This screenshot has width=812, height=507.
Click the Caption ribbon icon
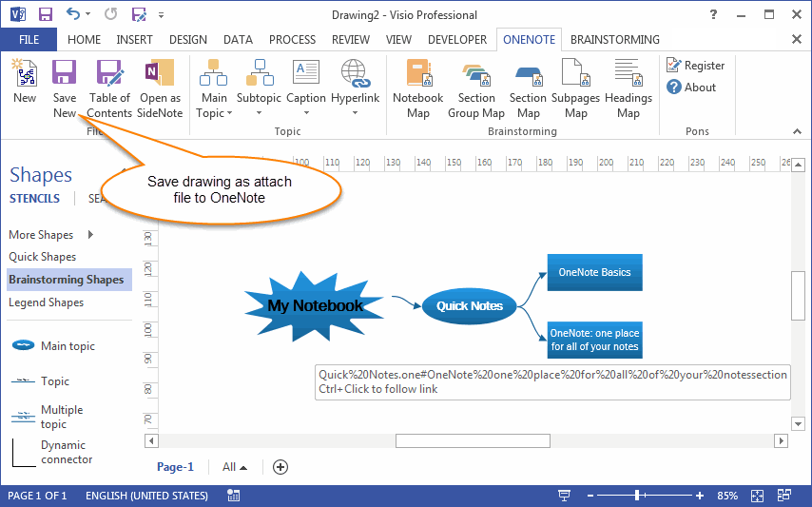[x=306, y=72]
